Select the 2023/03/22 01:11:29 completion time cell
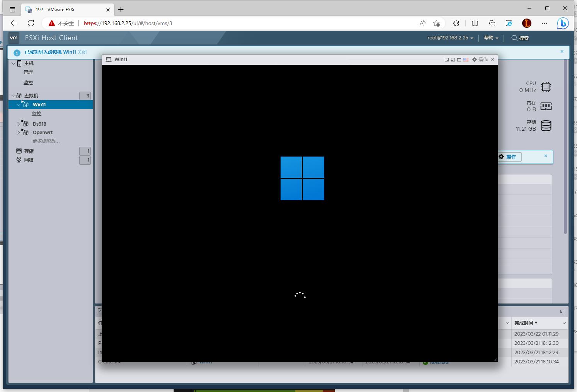 pos(536,334)
